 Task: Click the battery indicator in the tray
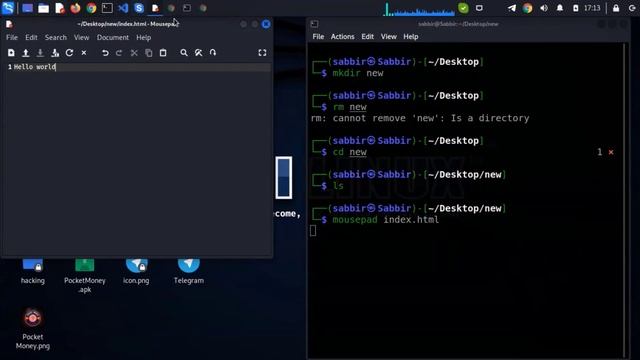tap(576, 8)
